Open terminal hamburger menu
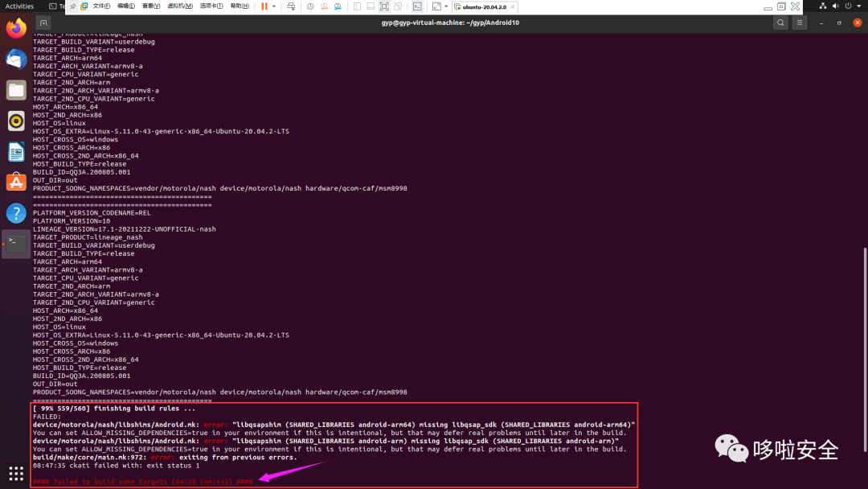The width and height of the screenshot is (868, 489). [800, 23]
